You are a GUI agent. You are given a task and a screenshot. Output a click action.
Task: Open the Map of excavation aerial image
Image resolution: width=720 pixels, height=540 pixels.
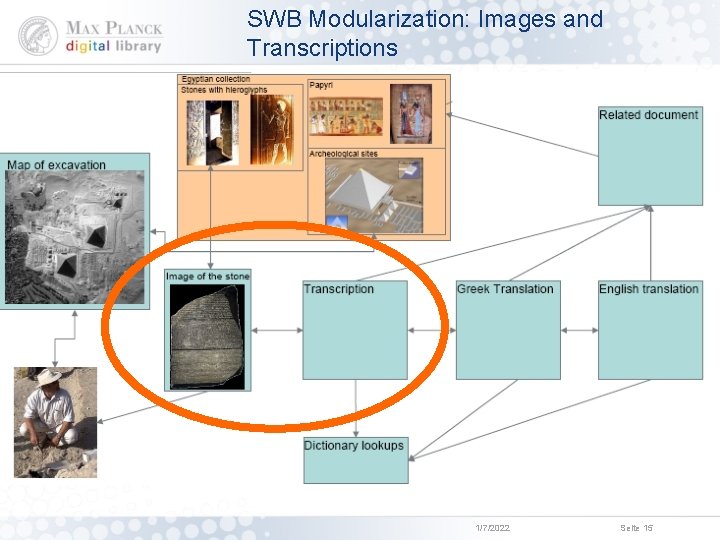(x=74, y=237)
